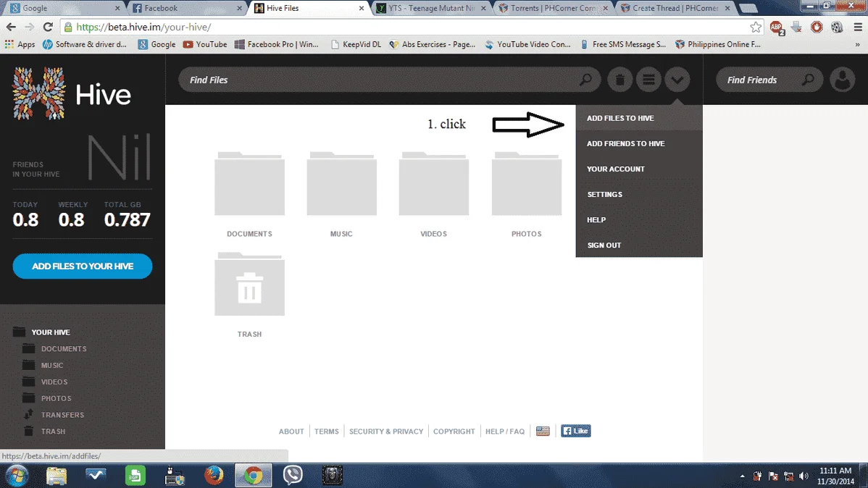The width and height of the screenshot is (868, 488).
Task: Open the Terms footer link
Action: pos(327,431)
